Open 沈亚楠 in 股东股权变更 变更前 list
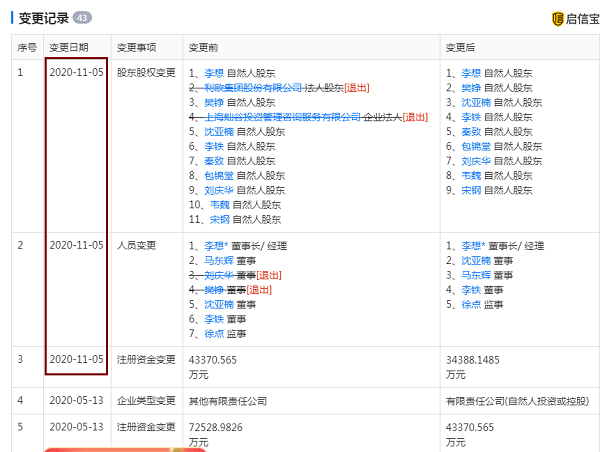600x452 pixels. [x=219, y=132]
